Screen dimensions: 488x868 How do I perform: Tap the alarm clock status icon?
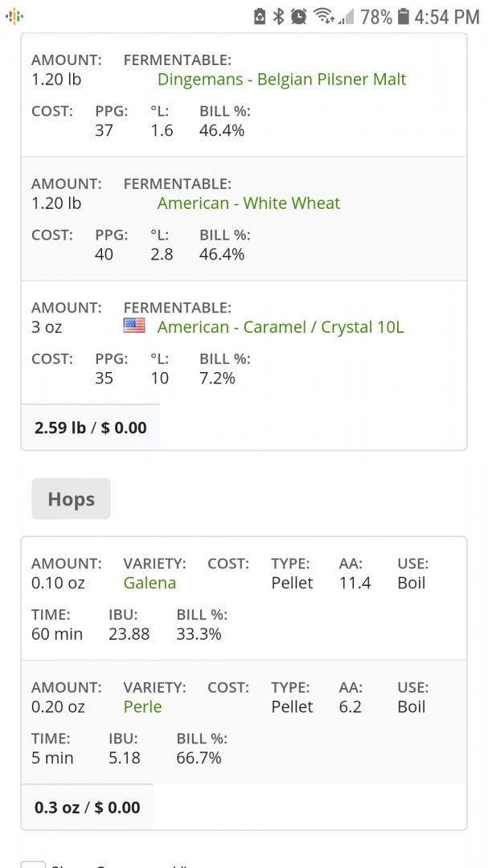(x=298, y=17)
